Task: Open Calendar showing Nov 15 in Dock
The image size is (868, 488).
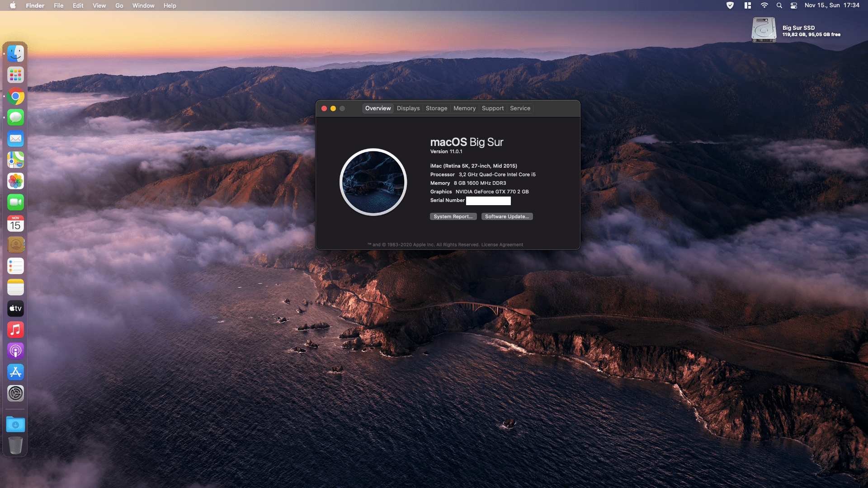Action: click(15, 224)
